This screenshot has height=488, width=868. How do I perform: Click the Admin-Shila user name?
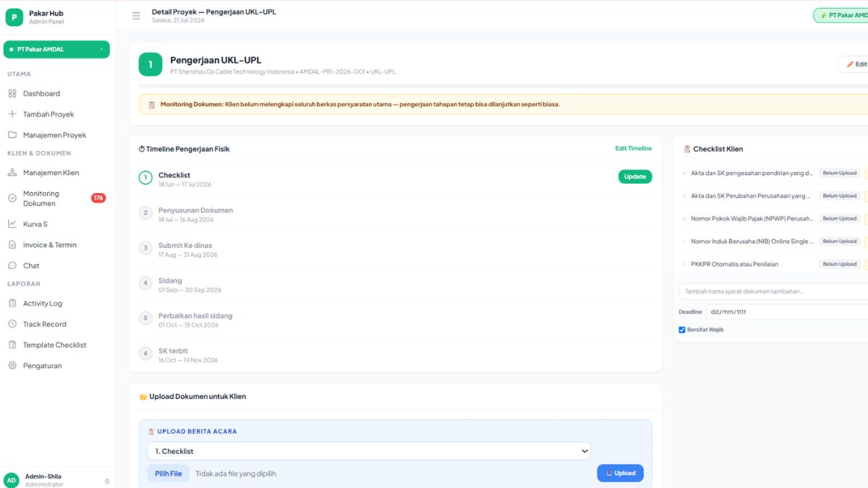43,476
